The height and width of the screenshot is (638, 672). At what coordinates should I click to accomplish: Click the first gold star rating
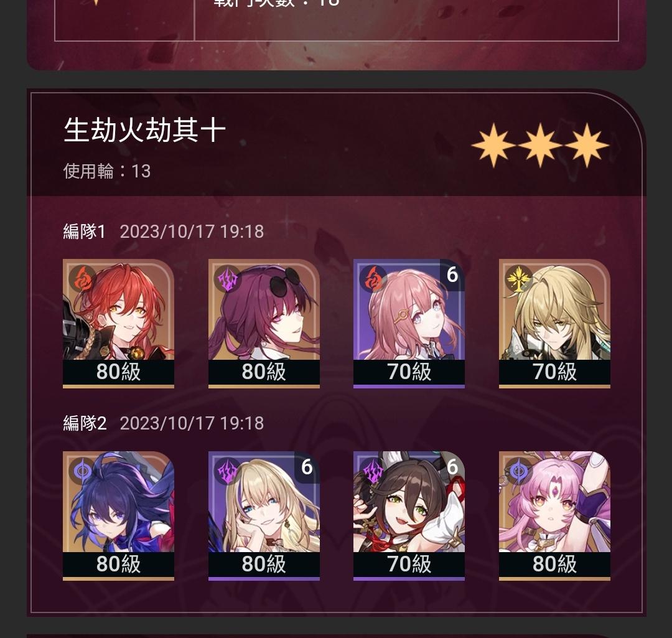(x=493, y=146)
